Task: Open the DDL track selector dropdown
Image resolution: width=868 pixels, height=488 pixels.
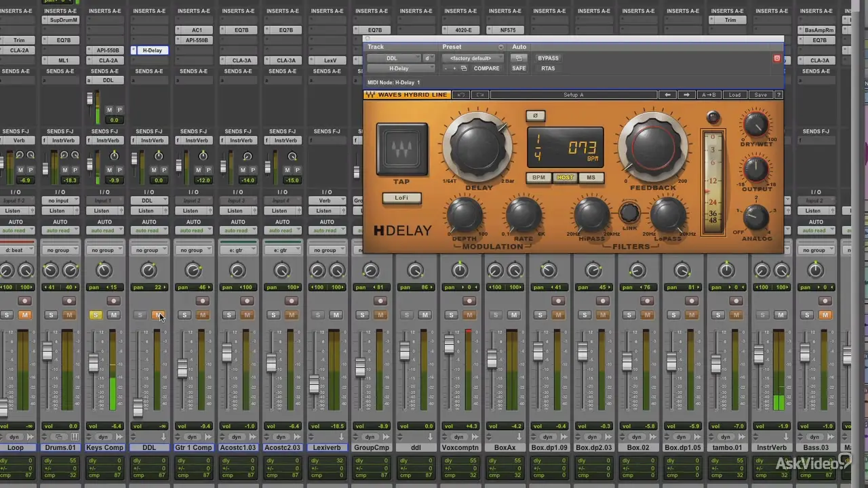Action: [x=393, y=58]
